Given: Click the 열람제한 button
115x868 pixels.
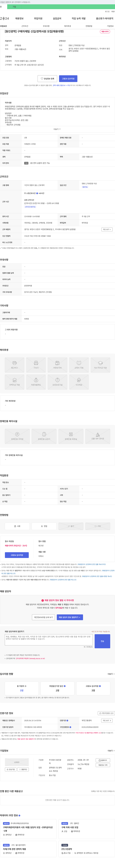Looking at the screenshot, I should (23, 770).
